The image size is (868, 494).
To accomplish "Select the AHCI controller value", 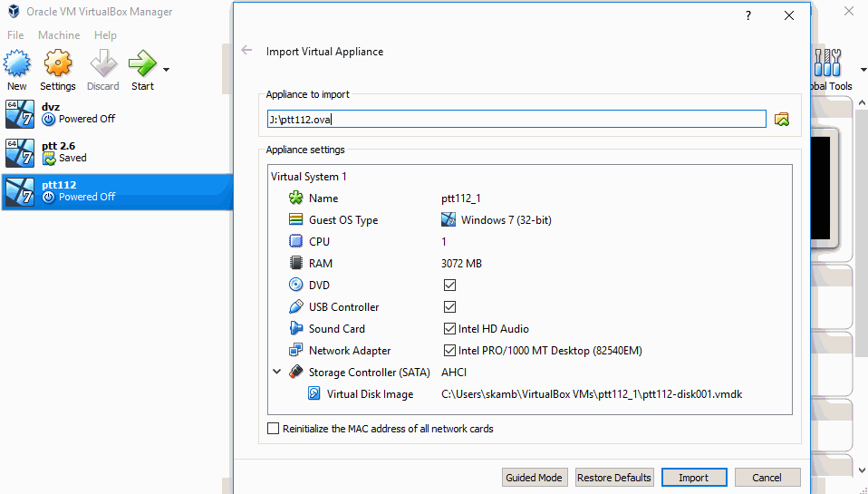I will [x=454, y=373].
